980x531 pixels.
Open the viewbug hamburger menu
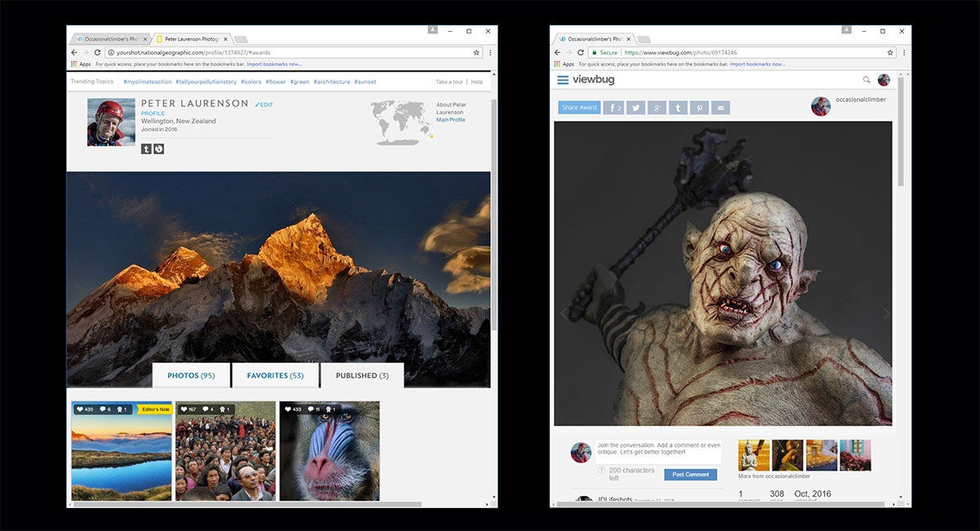(x=563, y=80)
